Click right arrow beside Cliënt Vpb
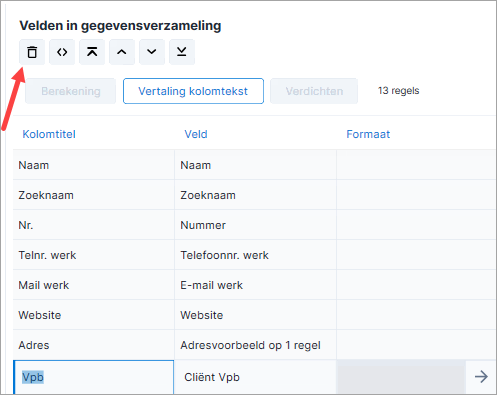Viewport: 497px width, 395px height. 481,377
